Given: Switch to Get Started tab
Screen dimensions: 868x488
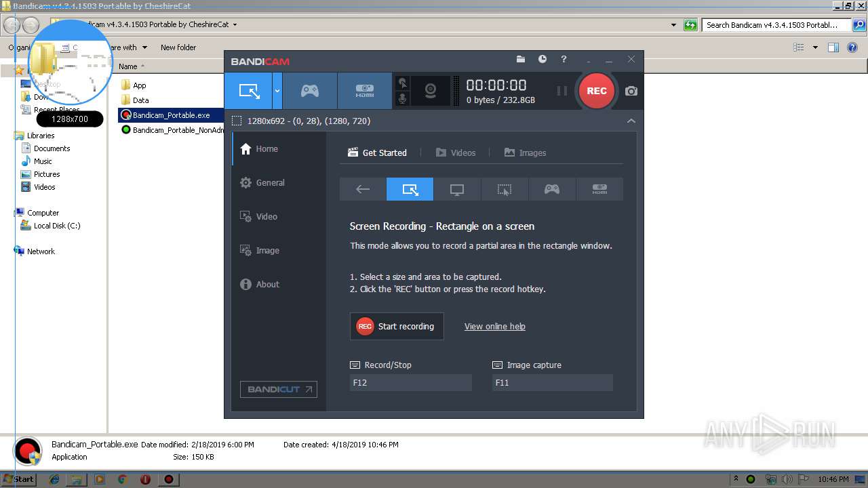Looking at the screenshot, I should 378,152.
